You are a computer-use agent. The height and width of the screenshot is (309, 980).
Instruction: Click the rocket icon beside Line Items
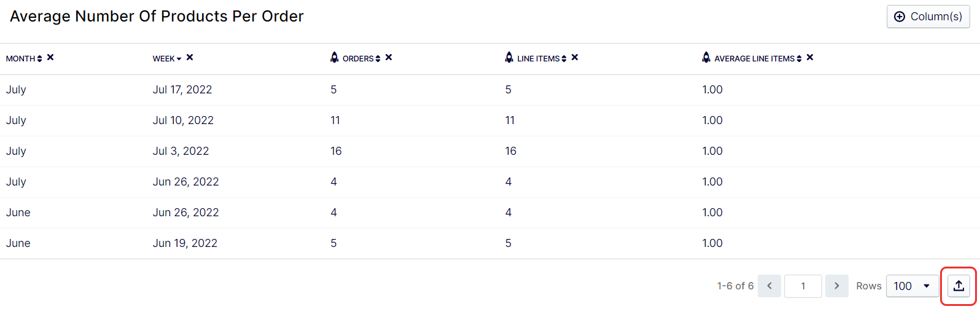[509, 57]
